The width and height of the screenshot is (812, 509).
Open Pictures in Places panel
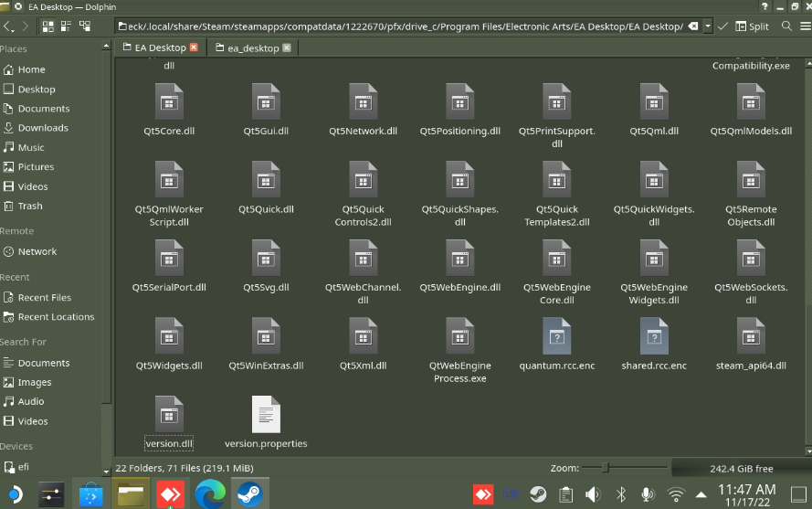[36, 166]
